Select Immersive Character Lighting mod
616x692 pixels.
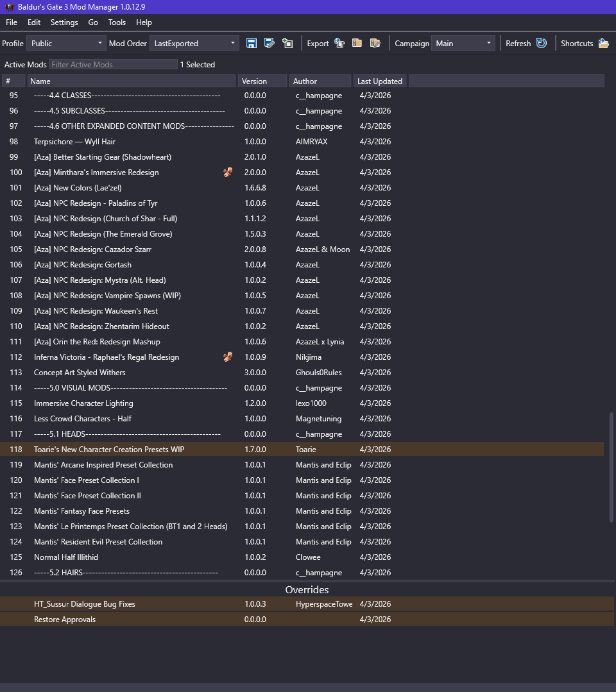[302, 403]
